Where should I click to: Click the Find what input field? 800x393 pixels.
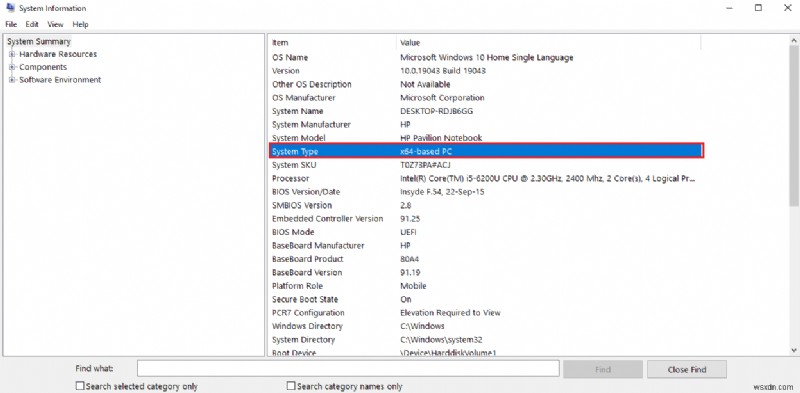point(348,369)
